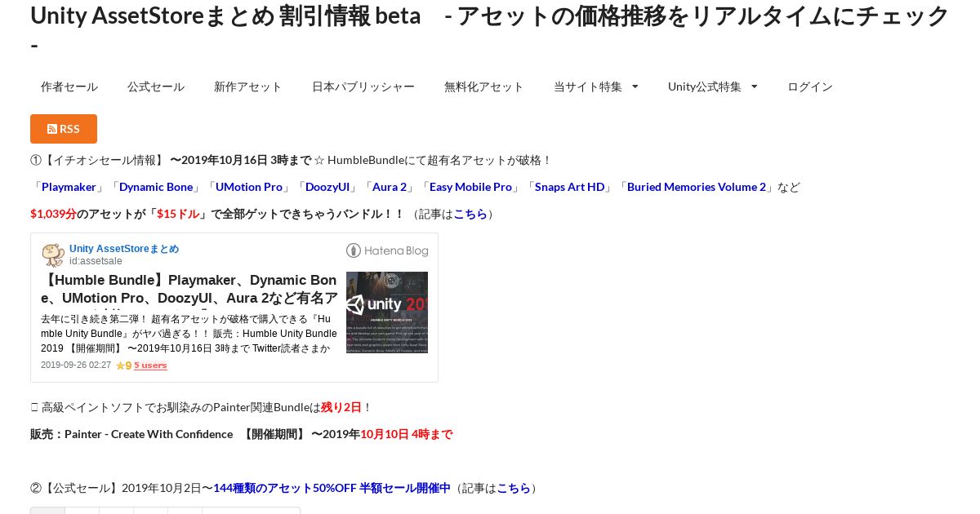Screen dimensions: 980x514
Task: Open the 【Humble Bundle】Playmaker article title
Action: point(189,290)
